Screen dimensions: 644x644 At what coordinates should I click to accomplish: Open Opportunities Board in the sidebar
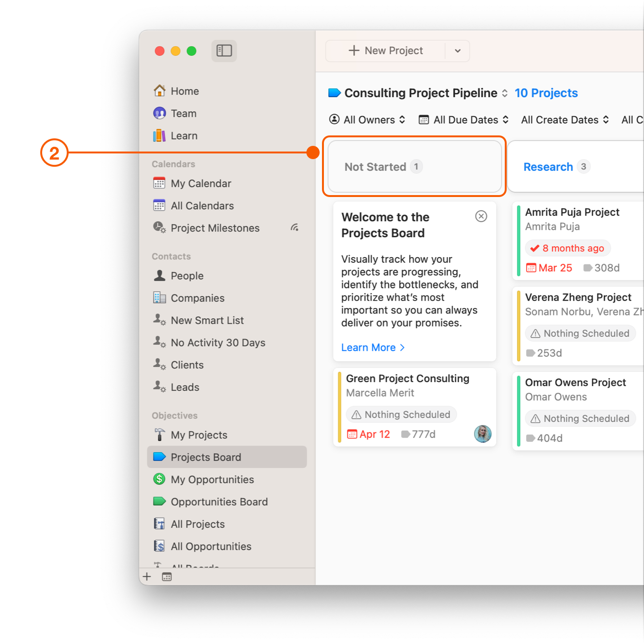227,501
